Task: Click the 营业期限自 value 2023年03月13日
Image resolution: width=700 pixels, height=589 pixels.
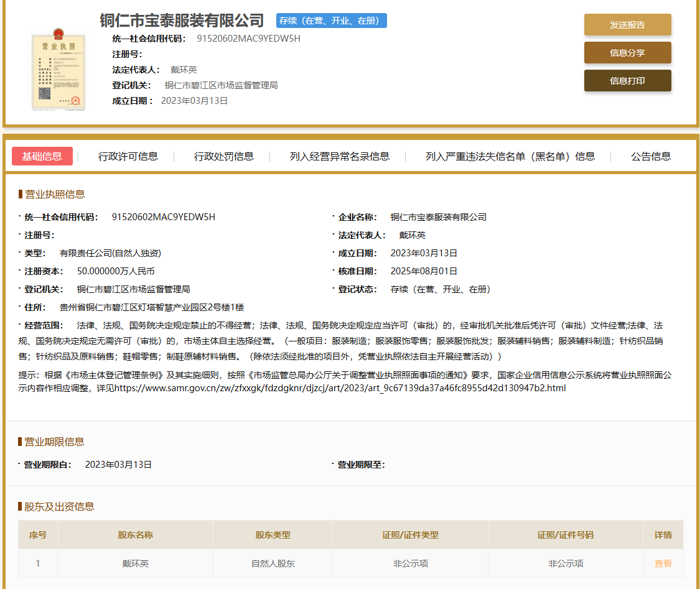Action: [118, 465]
